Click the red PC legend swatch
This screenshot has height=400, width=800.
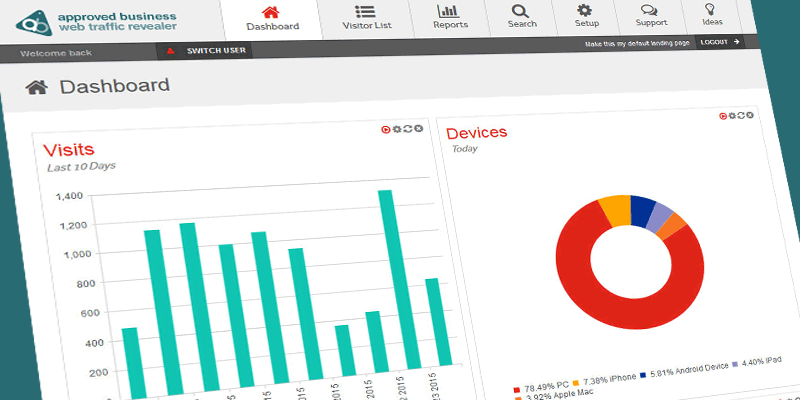516,390
